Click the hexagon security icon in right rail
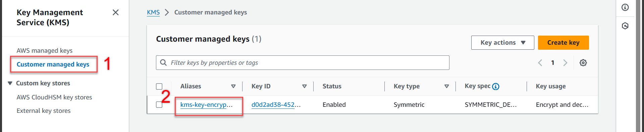 625,26
